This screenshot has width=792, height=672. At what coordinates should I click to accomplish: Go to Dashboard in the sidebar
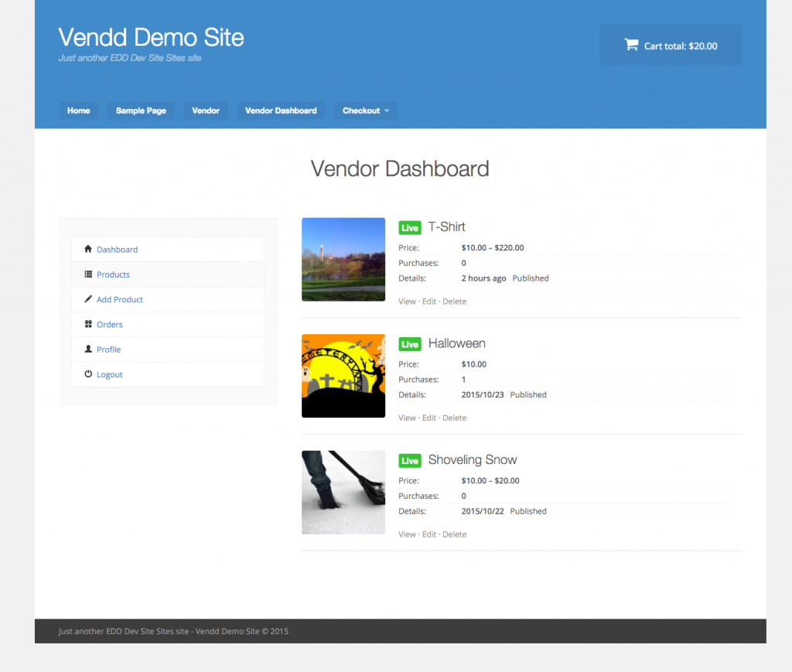(x=168, y=250)
